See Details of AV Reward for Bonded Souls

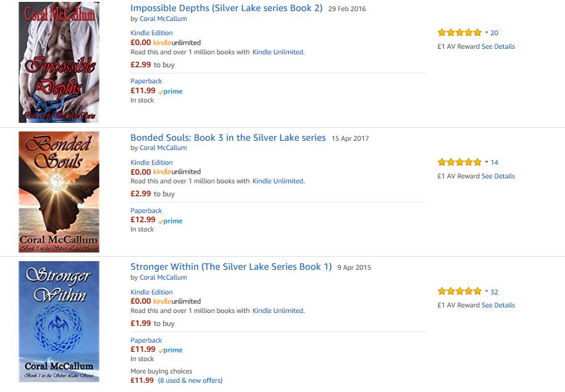point(498,176)
